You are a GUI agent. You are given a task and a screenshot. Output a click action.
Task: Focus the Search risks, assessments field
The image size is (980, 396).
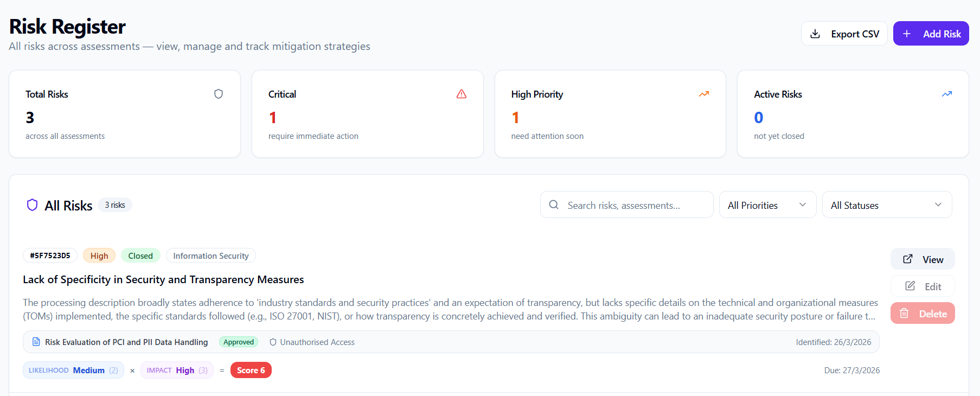click(x=635, y=205)
